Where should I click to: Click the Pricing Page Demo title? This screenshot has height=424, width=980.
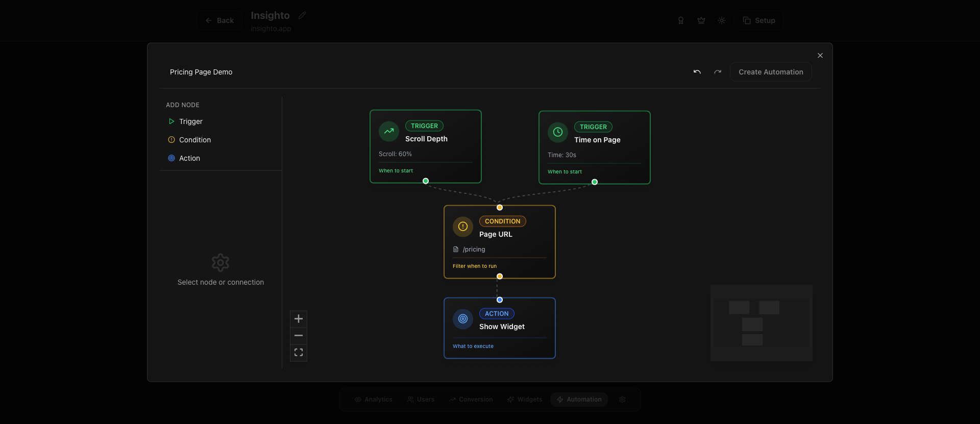(x=201, y=72)
